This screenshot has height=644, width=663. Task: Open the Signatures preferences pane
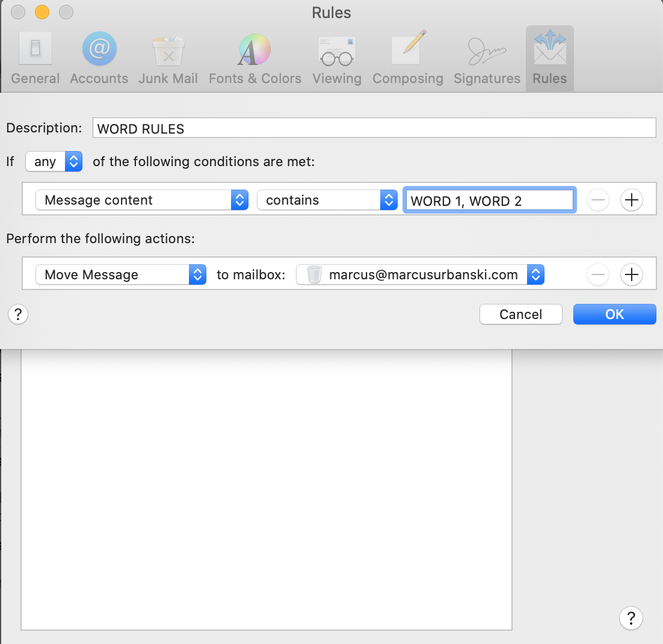pos(487,58)
